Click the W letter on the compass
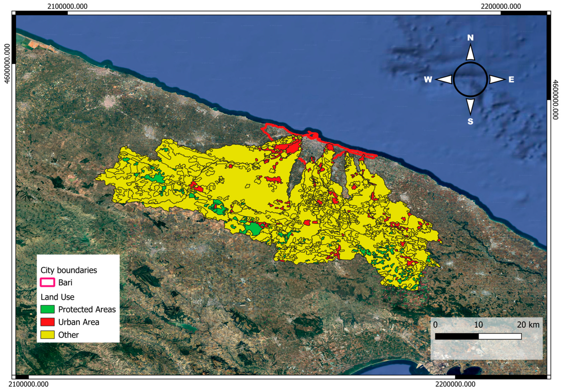This screenshot has width=562, height=392. 428,80
